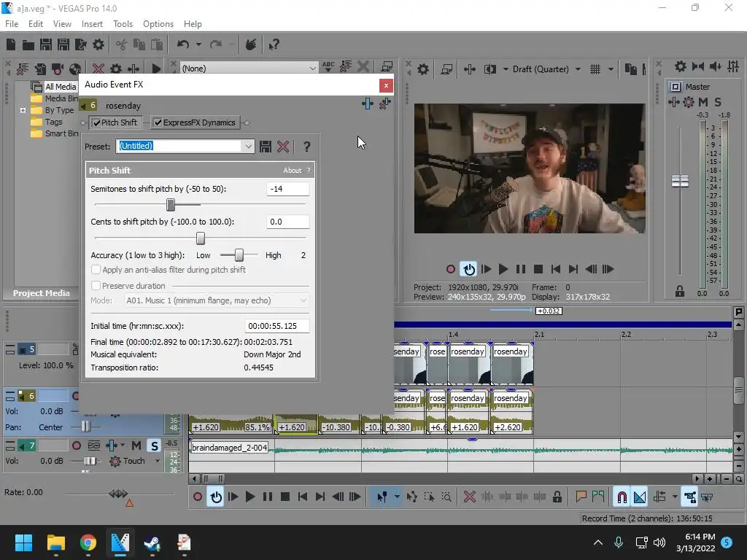
Task: Open the plug-in chain editor in Audio Event FX
Action: pyautogui.click(x=368, y=104)
